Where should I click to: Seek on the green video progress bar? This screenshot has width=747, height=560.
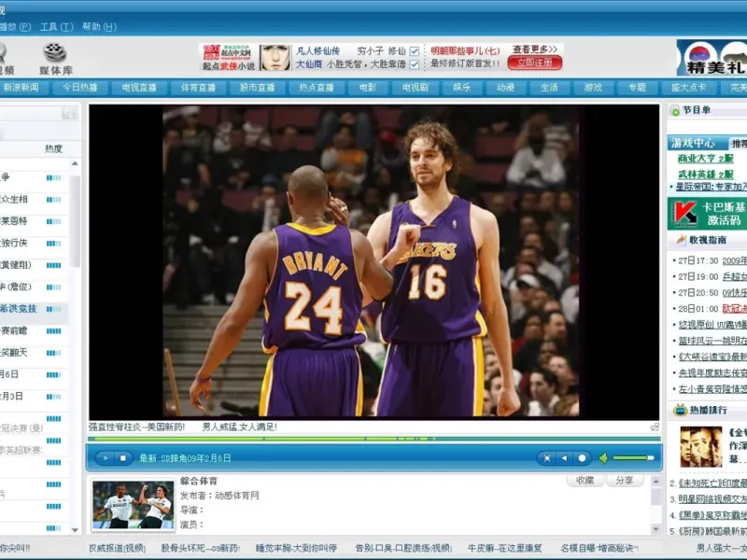(374, 439)
